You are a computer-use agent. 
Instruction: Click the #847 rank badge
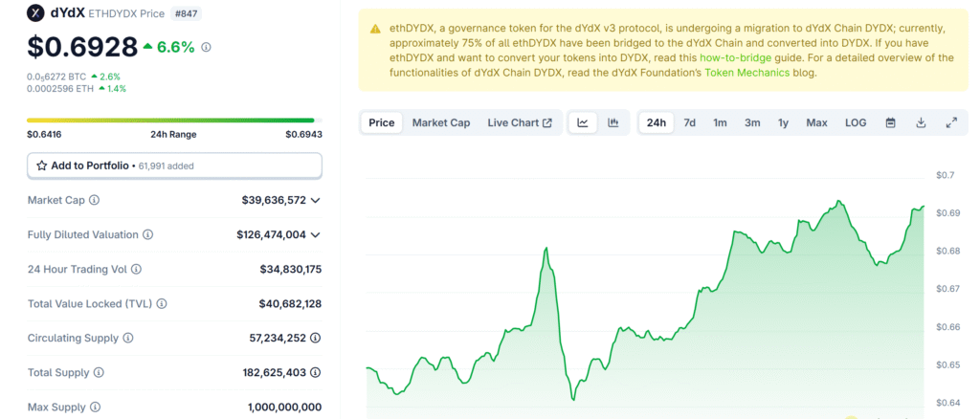(x=187, y=13)
